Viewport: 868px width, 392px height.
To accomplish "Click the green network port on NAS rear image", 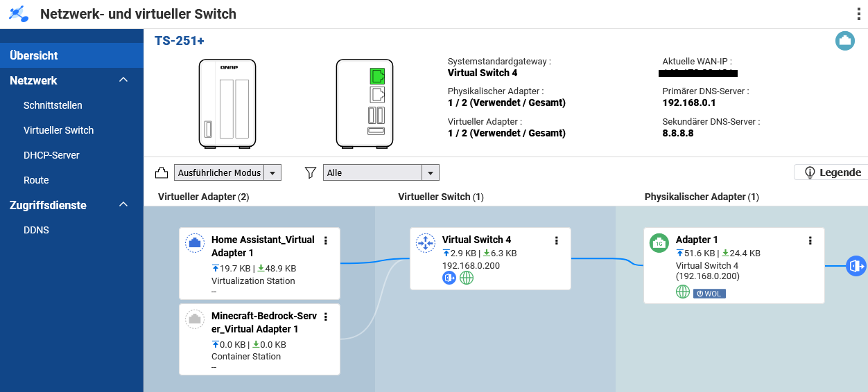I will [376, 75].
